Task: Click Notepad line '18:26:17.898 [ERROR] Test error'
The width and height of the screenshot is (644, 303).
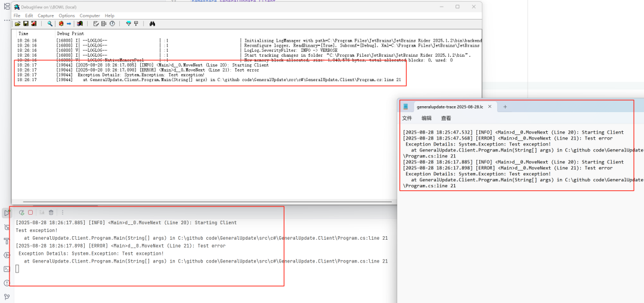Action: point(507,168)
